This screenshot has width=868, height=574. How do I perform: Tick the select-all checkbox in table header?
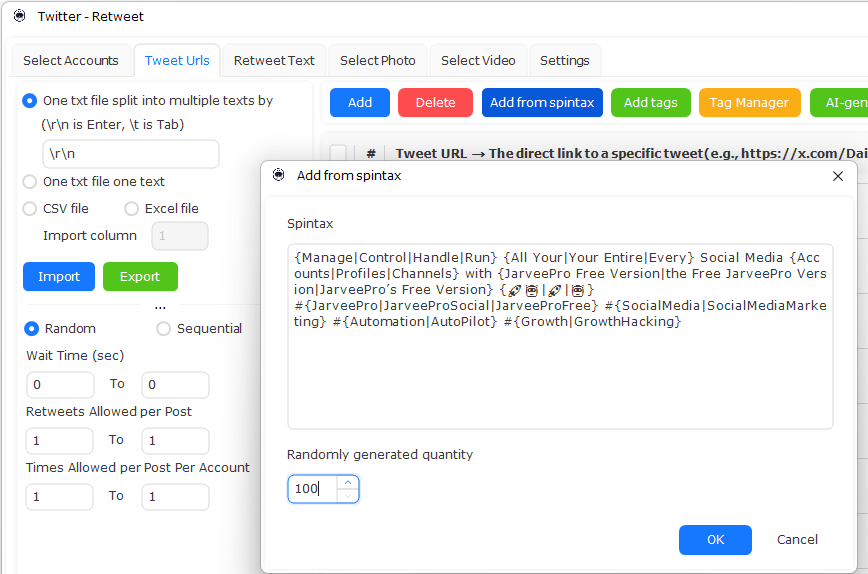(339, 153)
